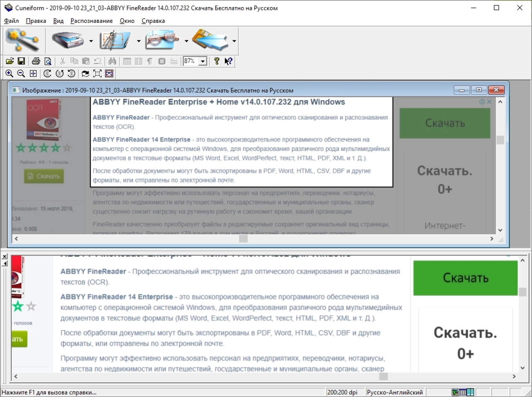
Task: Click the lower collapse arrow on lower pane edge
Action: click(5, 263)
